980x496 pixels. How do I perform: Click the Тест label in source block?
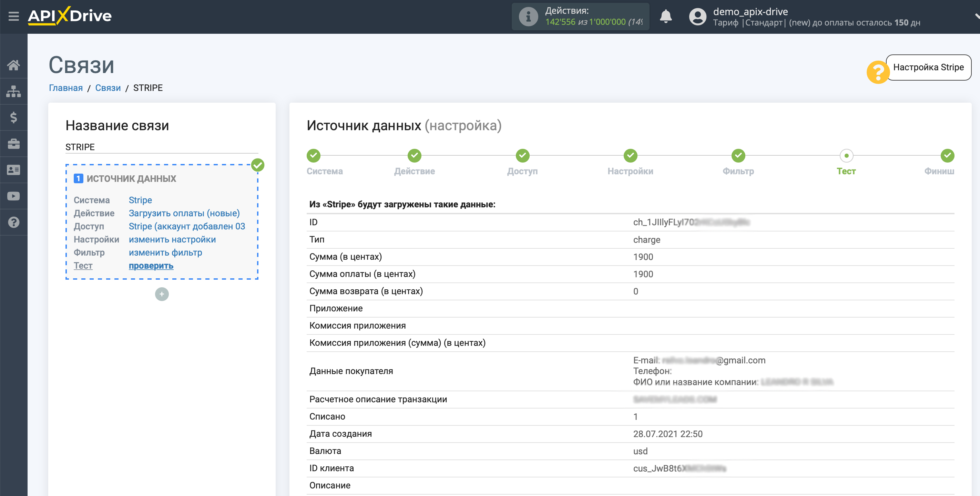(83, 266)
